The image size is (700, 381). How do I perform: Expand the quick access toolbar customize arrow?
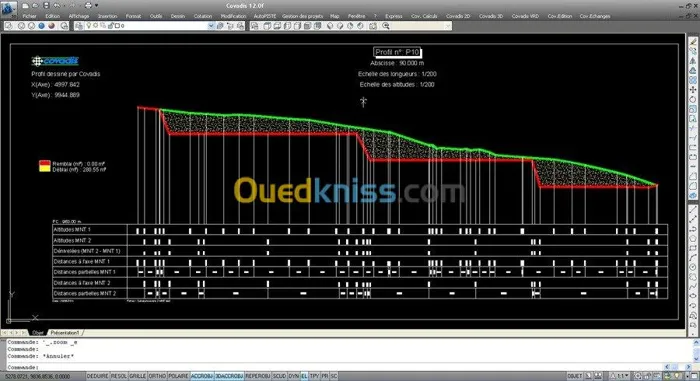pos(96,6)
